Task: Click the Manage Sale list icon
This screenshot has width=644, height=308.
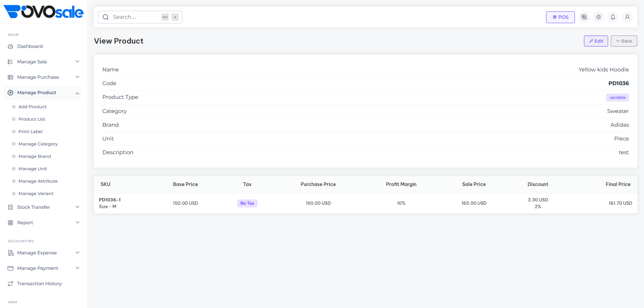Action: [x=10, y=62]
